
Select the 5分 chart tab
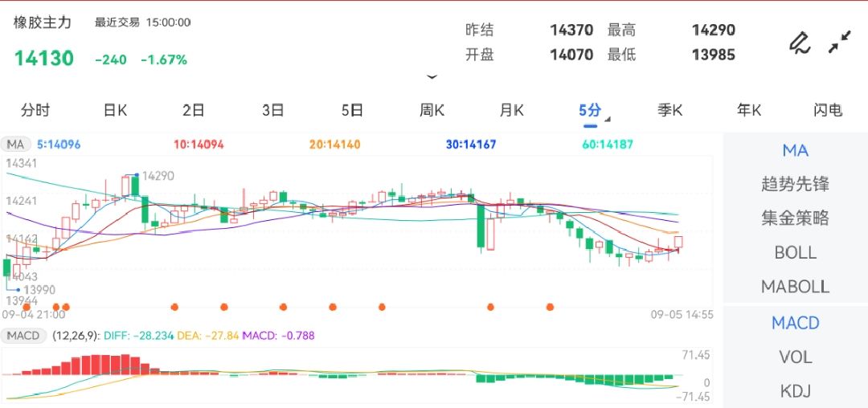tap(590, 110)
